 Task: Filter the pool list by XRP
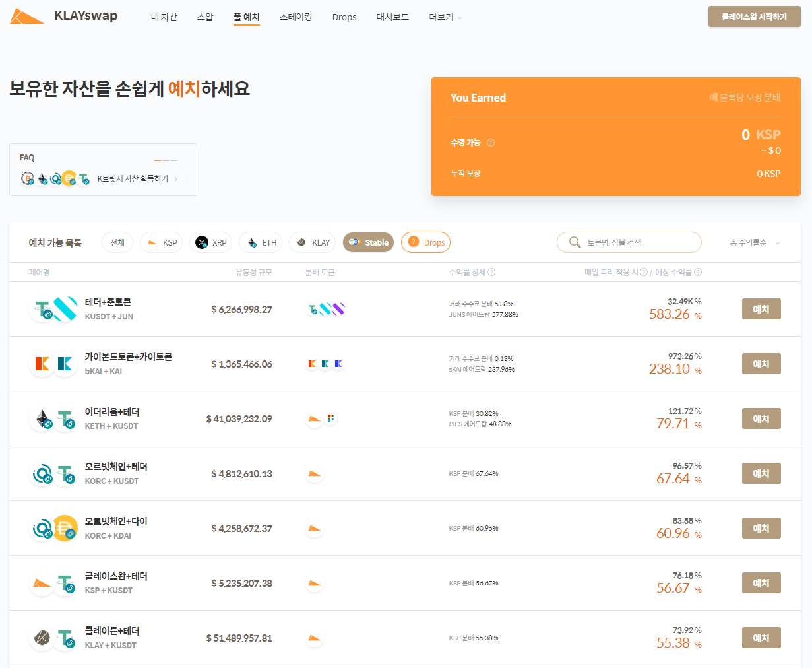point(210,242)
